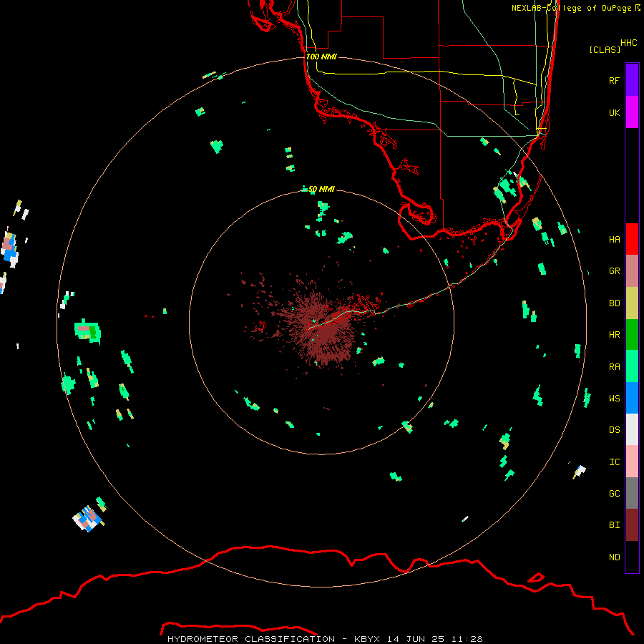Click the 'HA' legend label

[x=615, y=240]
